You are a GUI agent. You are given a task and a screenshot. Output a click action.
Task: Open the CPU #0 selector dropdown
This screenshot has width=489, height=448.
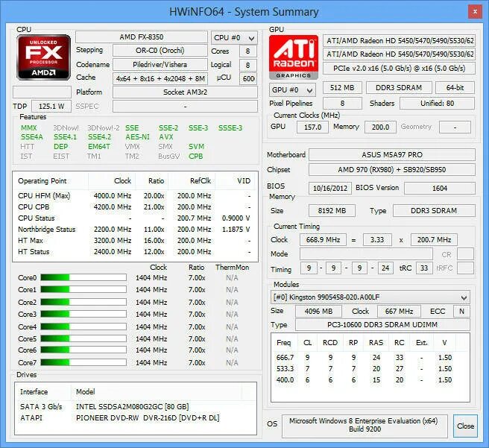click(x=234, y=38)
